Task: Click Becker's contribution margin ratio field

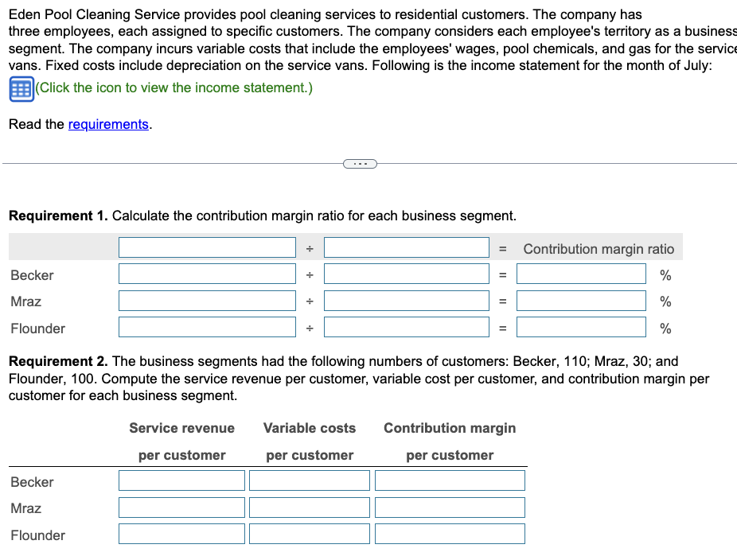Action: [x=581, y=273]
